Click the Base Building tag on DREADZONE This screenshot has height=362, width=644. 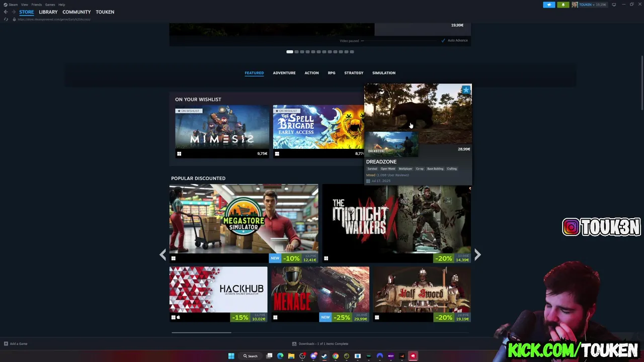point(435,169)
